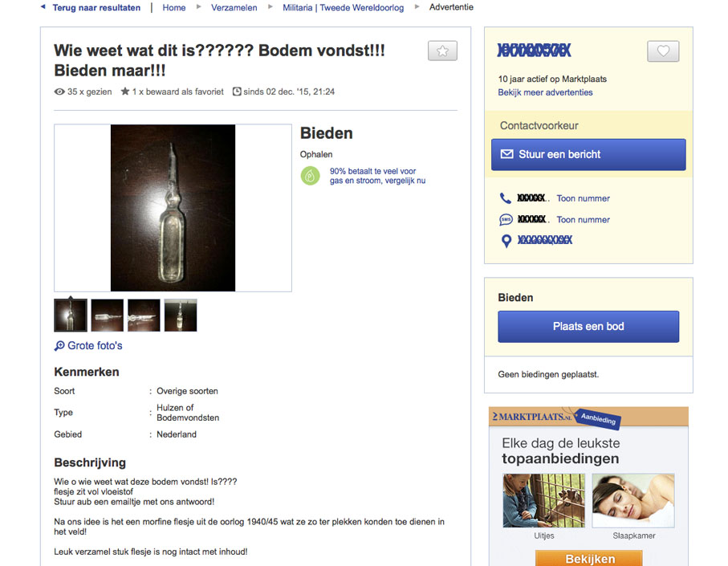This screenshot has height=566, width=728.
Task: Click the phone icon in contact box
Action: pos(505,198)
